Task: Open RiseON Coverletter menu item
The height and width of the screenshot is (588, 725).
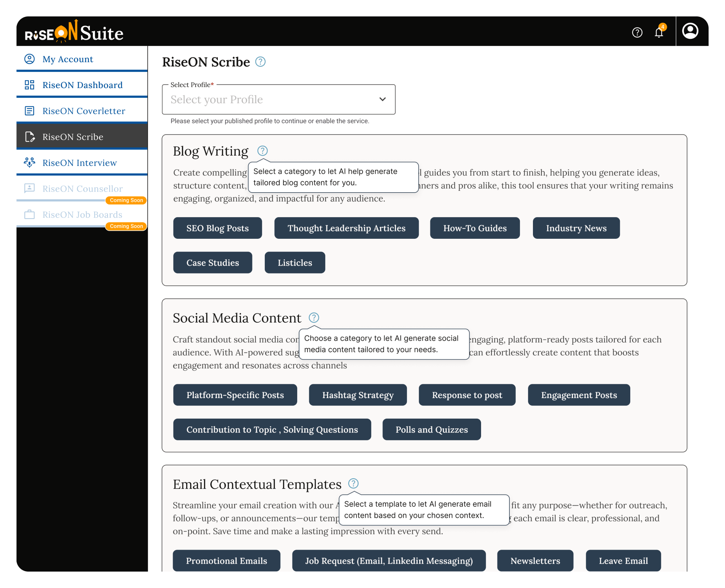Action: click(x=82, y=111)
